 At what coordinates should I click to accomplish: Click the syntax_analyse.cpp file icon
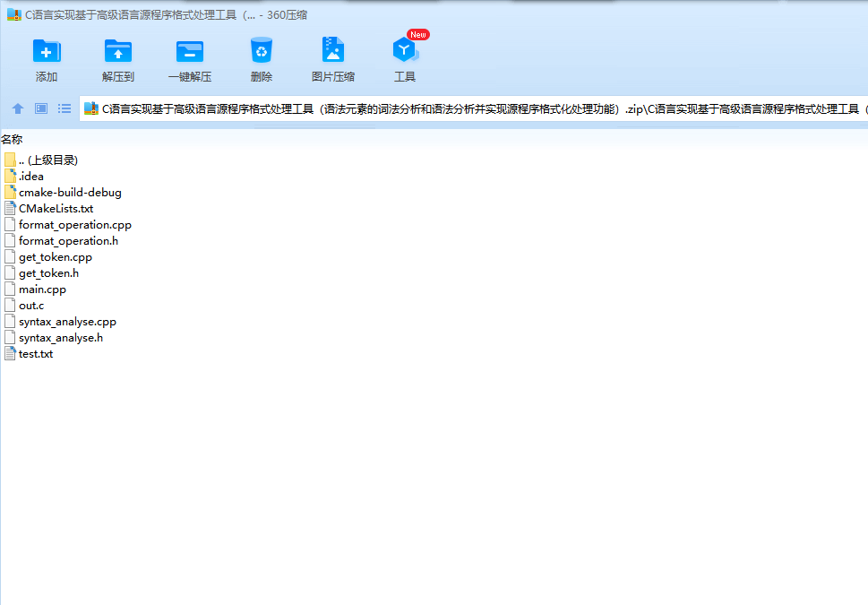click(10, 322)
